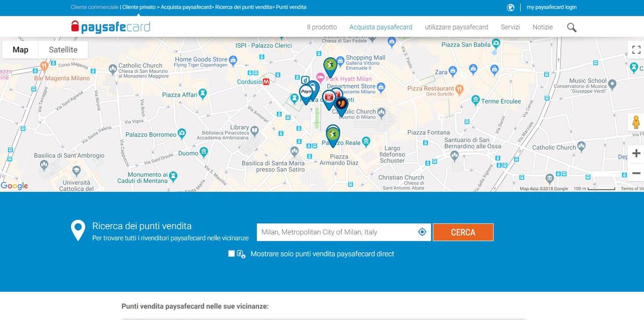Click the Piazza San Babila camera icon
Screen dimensions: 644x320
click(497, 43)
